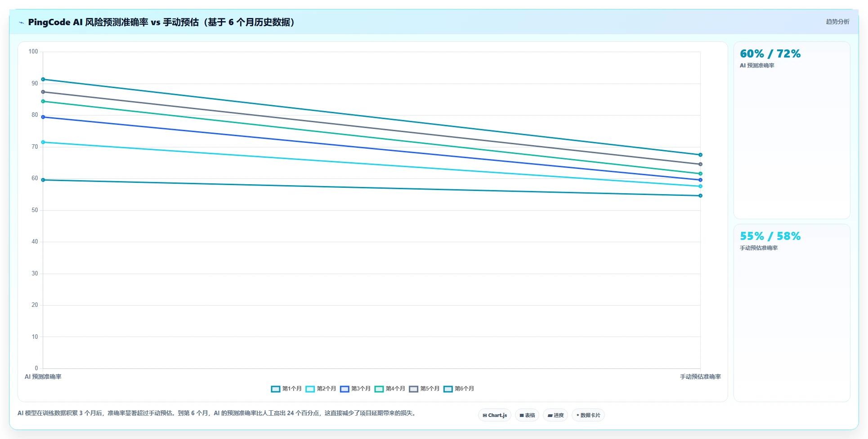The height and width of the screenshot is (439, 868).
Task: Click the 第4个月 legend label
Action: pos(395,389)
